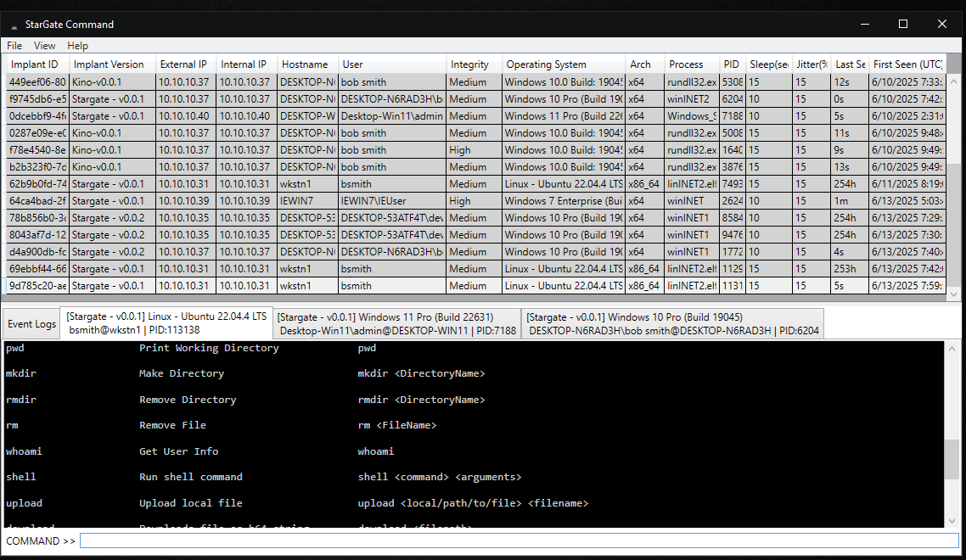Click the 10.10.10.39 external IP cell
The width and height of the screenshot is (966, 560).
[x=185, y=201]
